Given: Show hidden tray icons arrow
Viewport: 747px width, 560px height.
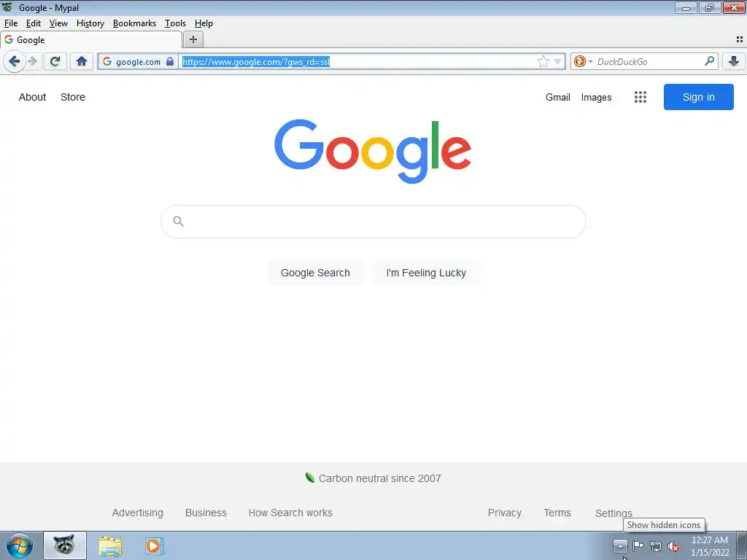Looking at the screenshot, I should click(x=620, y=545).
